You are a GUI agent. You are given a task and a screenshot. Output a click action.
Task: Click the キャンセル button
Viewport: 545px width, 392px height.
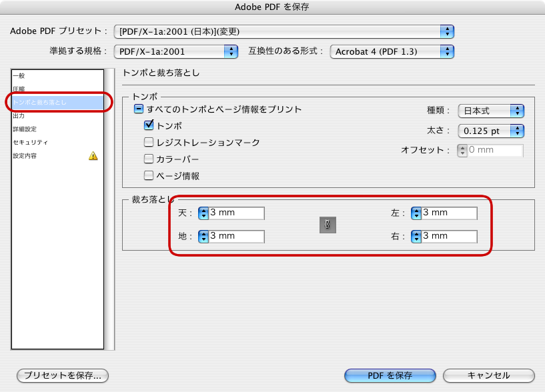489,375
